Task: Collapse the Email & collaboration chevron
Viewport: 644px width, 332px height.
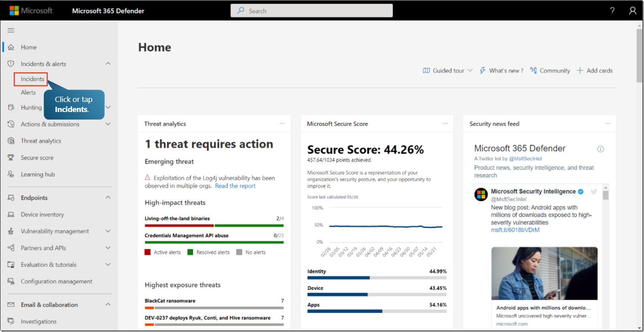Action: point(108,305)
